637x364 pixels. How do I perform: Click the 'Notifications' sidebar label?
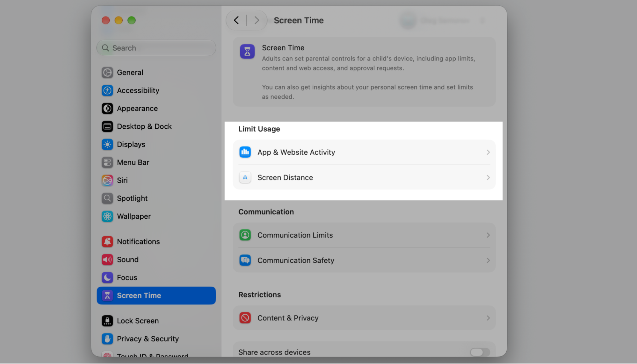pos(138,242)
